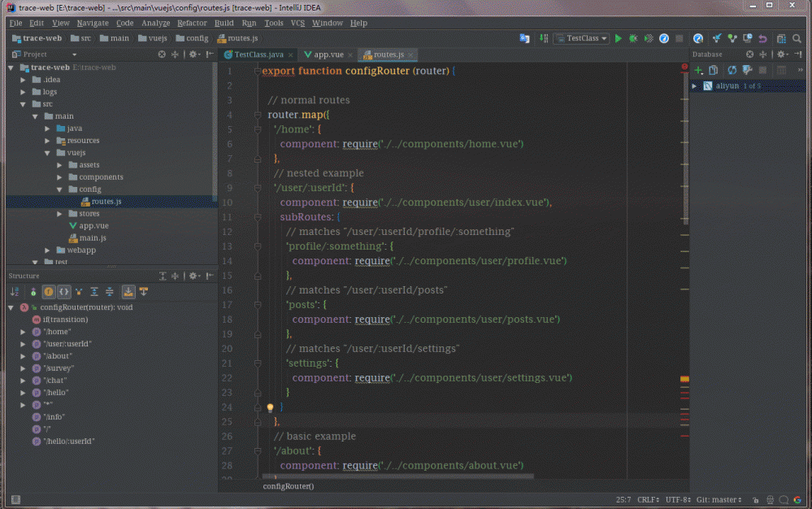
Task: Click the intention bulb on line 24
Action: click(270, 407)
